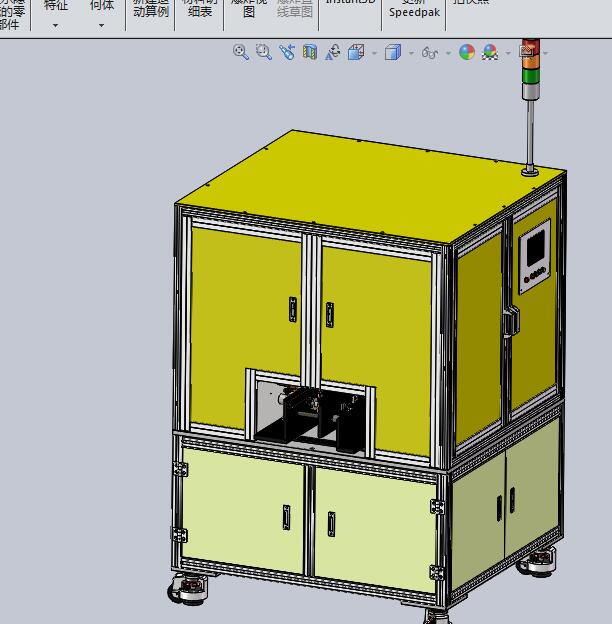Click the Zoom to Fit magnifier icon

click(241, 52)
